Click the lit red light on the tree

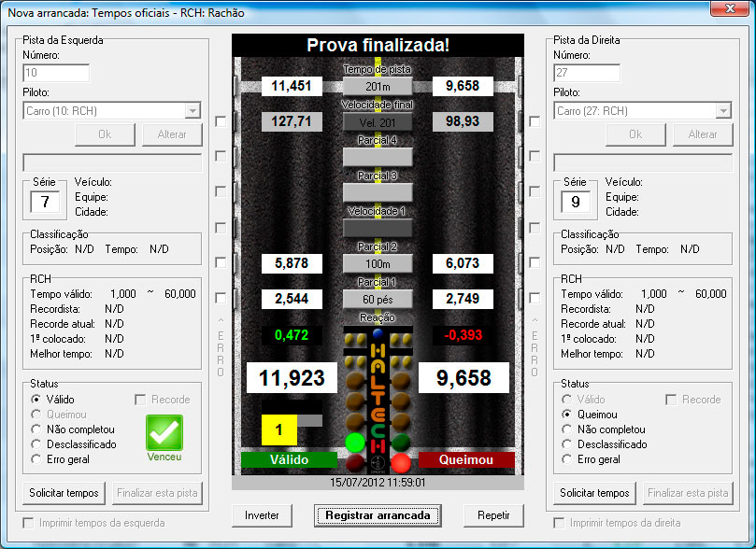click(x=401, y=462)
